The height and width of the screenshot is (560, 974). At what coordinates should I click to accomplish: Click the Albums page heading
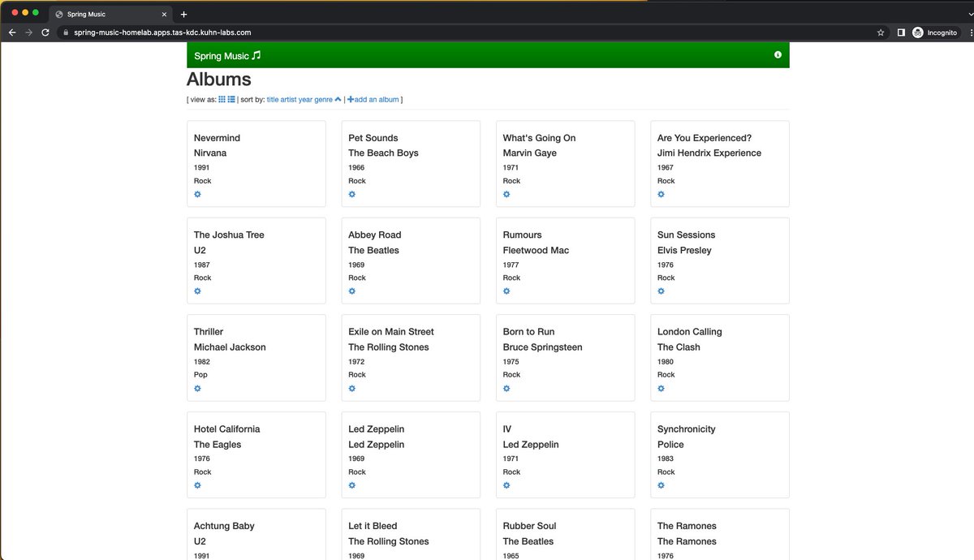pyautogui.click(x=219, y=80)
